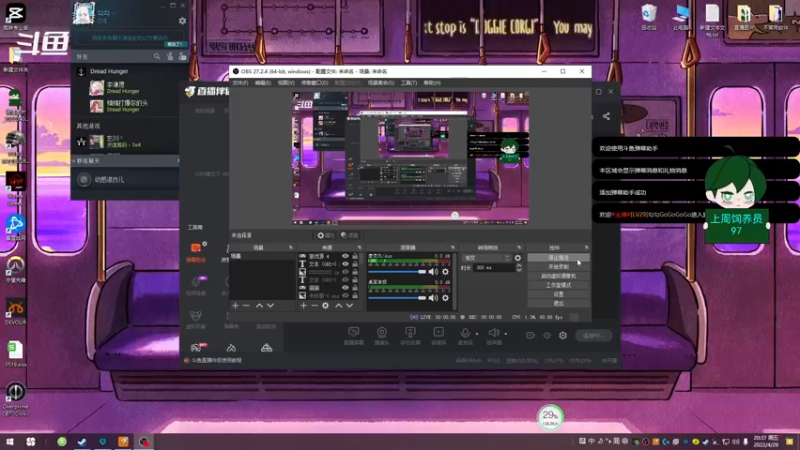Open transition properties gear icon
The height and width of the screenshot is (450, 800).
click(x=518, y=258)
